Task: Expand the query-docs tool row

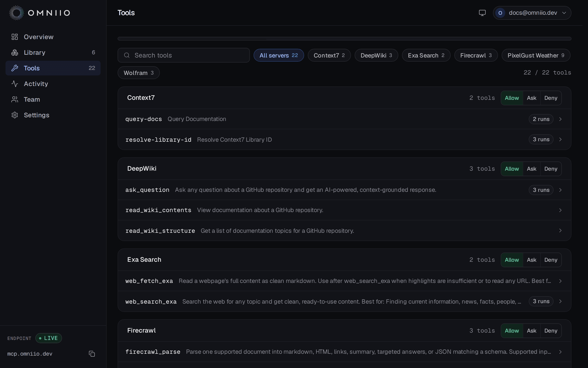Action: click(344, 119)
